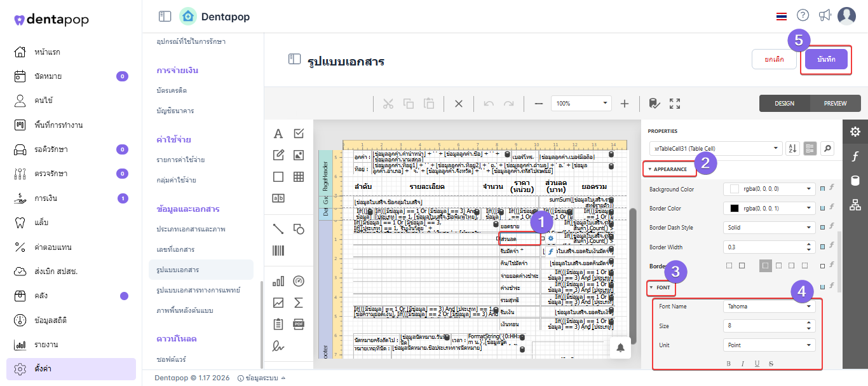Select the Check Box control in toolbox
Screen dimensions: 868x386
point(299,134)
